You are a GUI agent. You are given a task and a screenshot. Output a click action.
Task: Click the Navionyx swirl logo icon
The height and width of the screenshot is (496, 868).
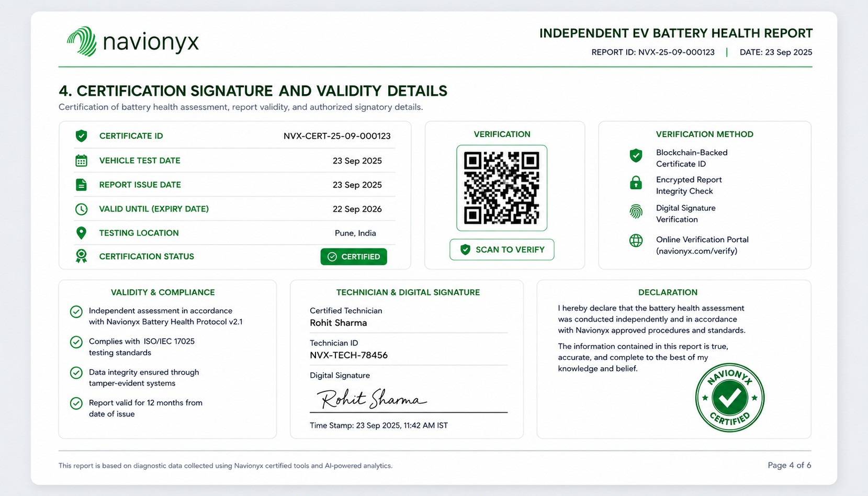(x=82, y=41)
